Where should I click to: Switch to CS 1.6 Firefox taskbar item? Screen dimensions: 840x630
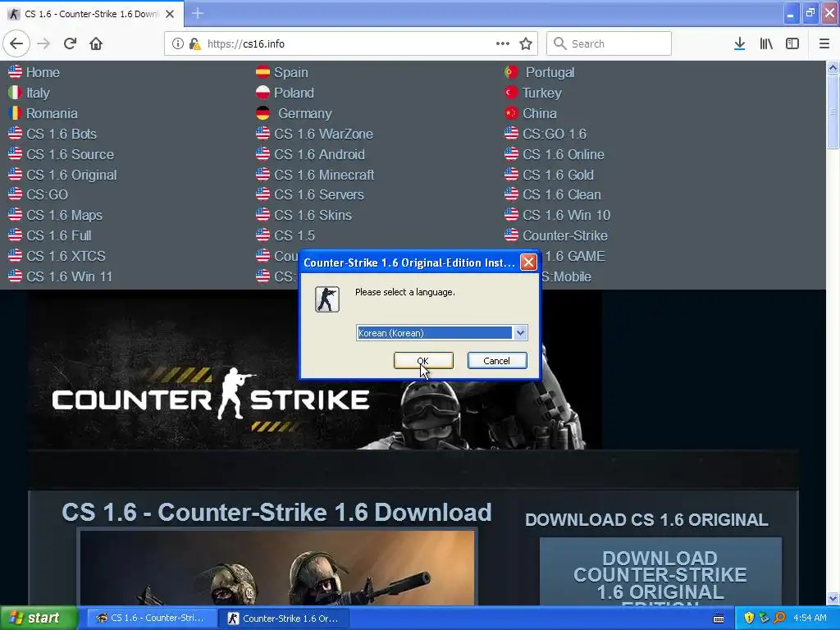point(152,619)
